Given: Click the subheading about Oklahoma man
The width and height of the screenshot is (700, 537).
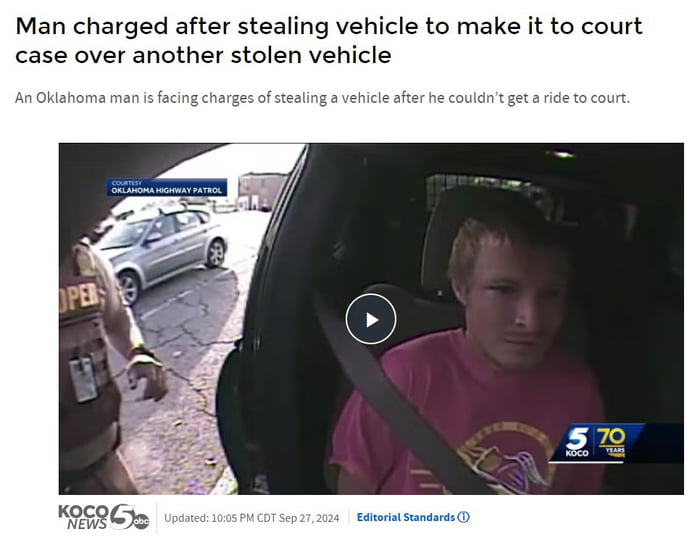Looking at the screenshot, I should pyautogui.click(x=322, y=97).
